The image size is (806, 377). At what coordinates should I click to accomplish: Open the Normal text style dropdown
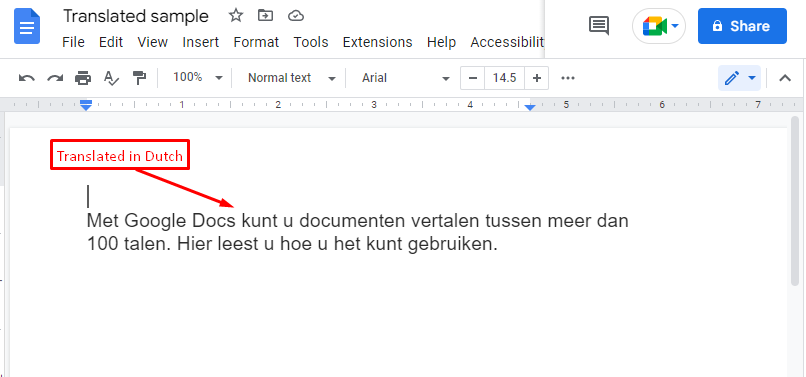point(291,78)
